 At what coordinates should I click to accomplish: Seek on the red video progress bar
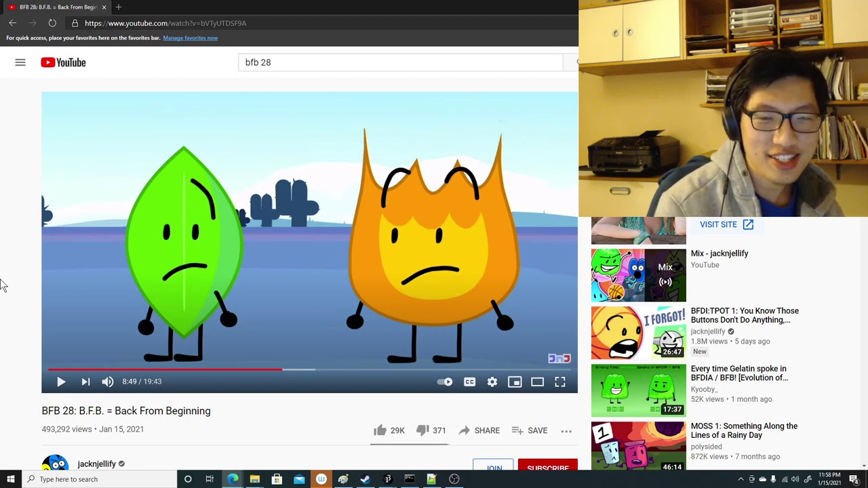point(165,369)
